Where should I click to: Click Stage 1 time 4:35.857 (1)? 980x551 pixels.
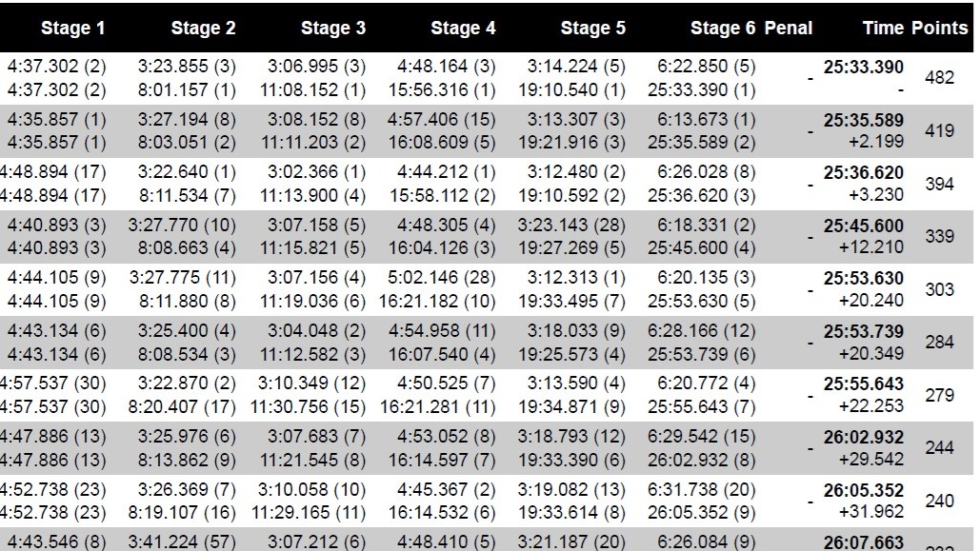click(x=57, y=119)
